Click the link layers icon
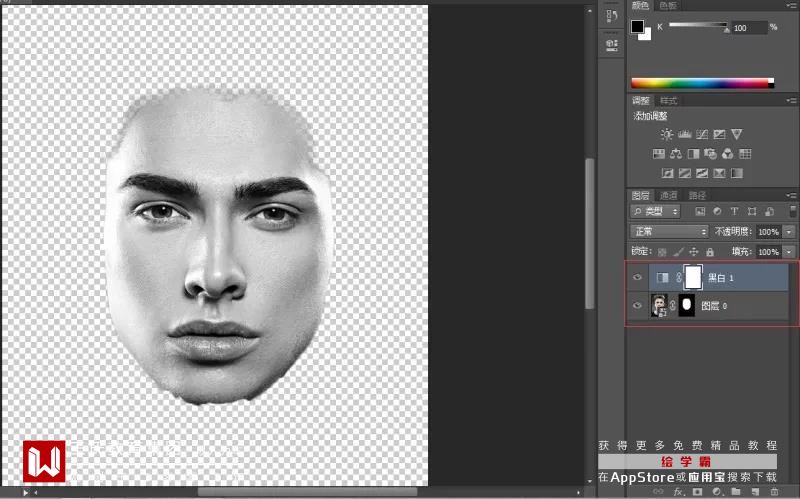800x499 pixels. pyautogui.click(x=658, y=492)
